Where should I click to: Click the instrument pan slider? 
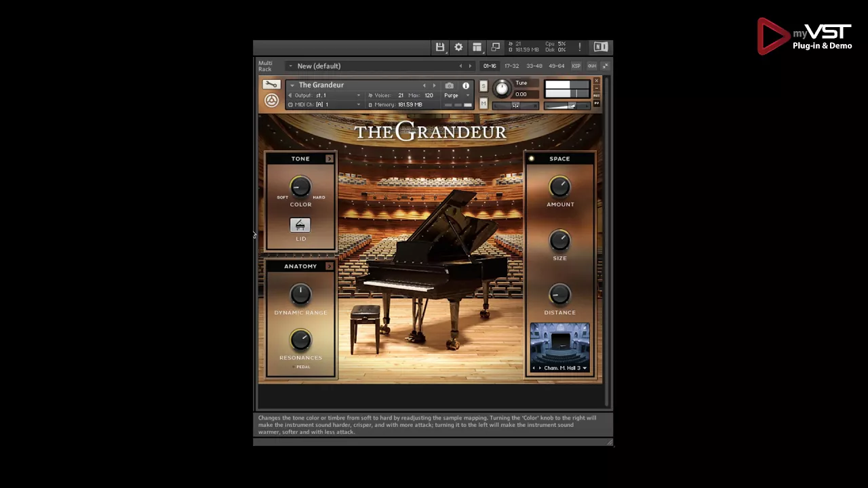click(515, 105)
